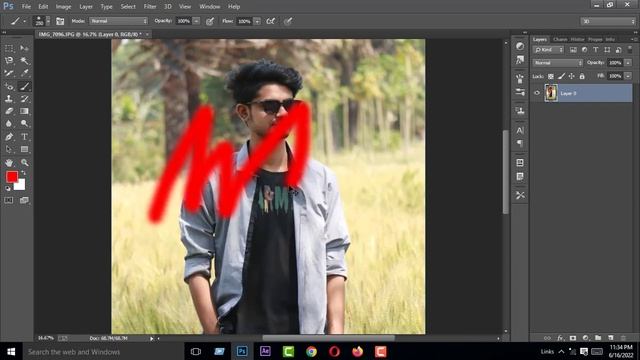The image size is (640, 360).
Task: Select the Rectangle shape tool
Action: point(24,149)
